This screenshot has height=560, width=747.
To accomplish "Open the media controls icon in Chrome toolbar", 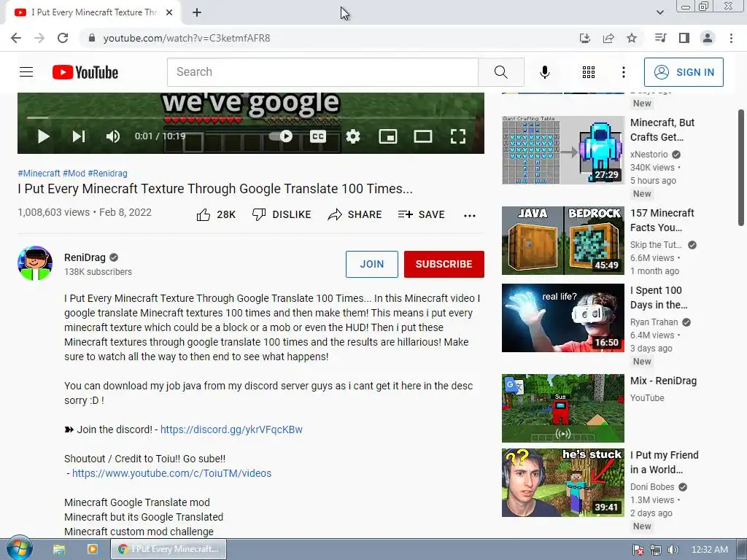I will (660, 38).
